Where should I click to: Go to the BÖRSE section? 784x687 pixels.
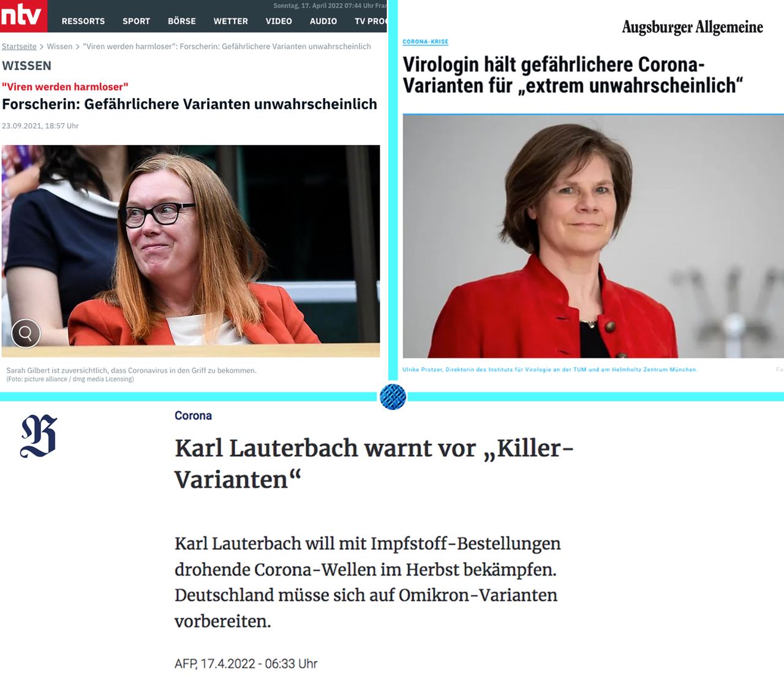click(182, 21)
